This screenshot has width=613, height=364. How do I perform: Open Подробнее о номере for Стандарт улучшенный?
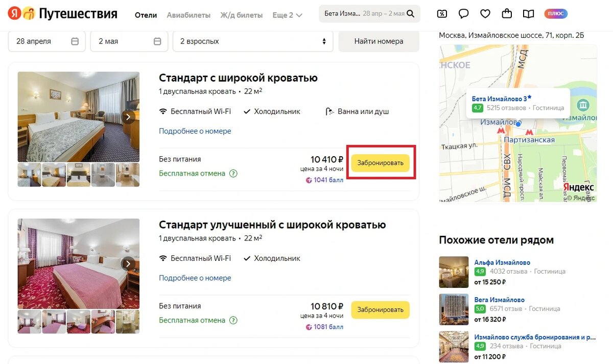point(195,278)
